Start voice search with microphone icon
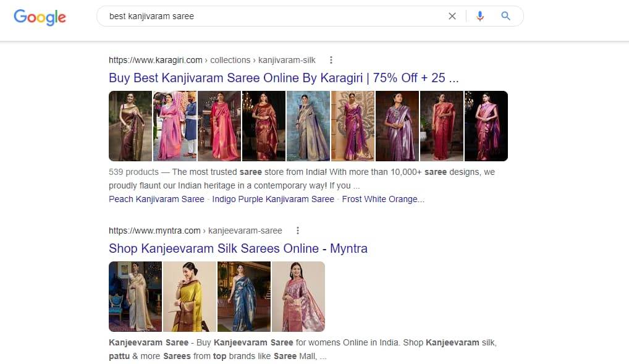 coord(479,16)
